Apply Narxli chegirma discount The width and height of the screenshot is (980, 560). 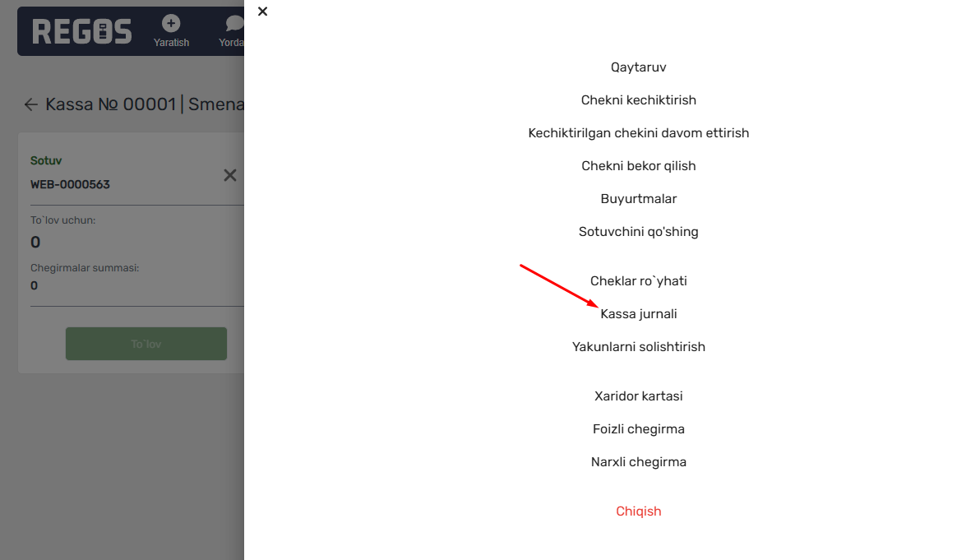click(x=638, y=462)
